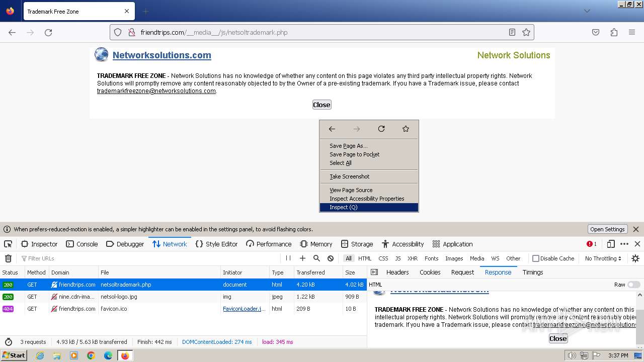644x362 pixels.
Task: Open the tracking protection shield icon
Action: pyautogui.click(x=118, y=32)
